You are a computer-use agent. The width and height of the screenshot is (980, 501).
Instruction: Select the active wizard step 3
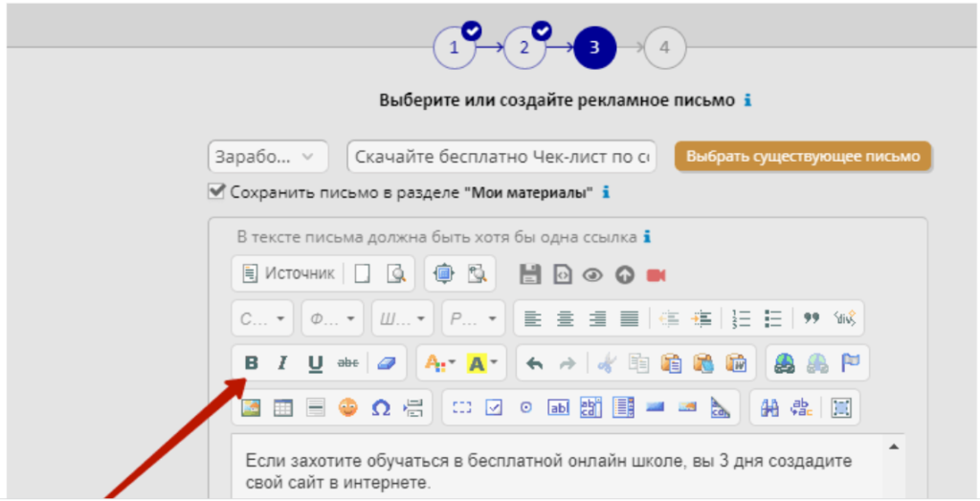click(x=595, y=48)
